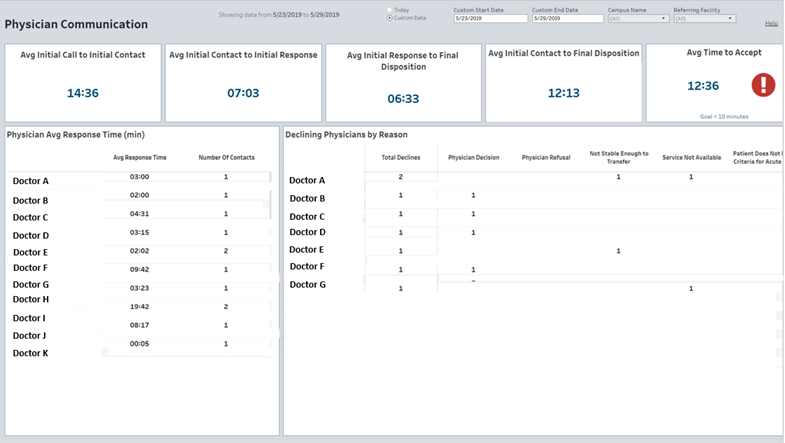The height and width of the screenshot is (443, 785).
Task: Click the 19:42 response time cell
Action: click(140, 306)
